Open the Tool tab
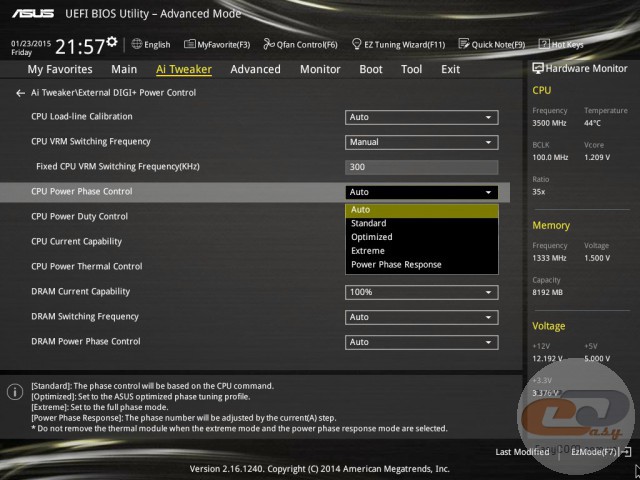 point(411,69)
